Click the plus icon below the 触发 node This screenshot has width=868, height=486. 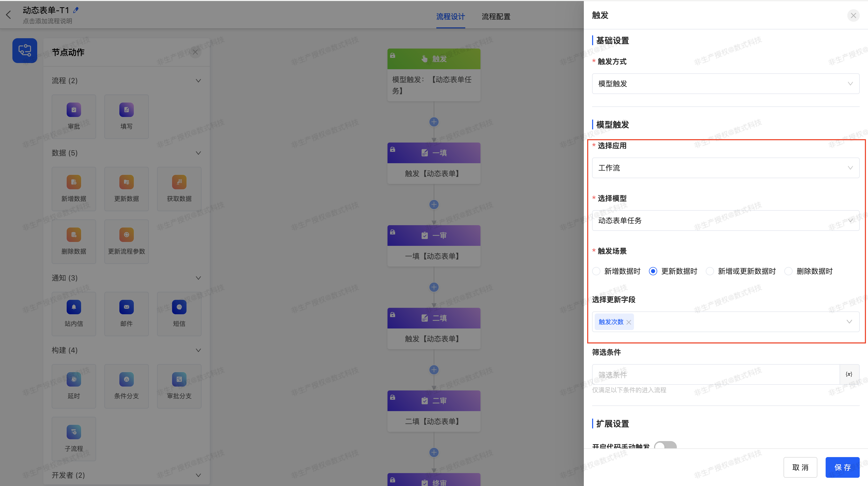434,122
